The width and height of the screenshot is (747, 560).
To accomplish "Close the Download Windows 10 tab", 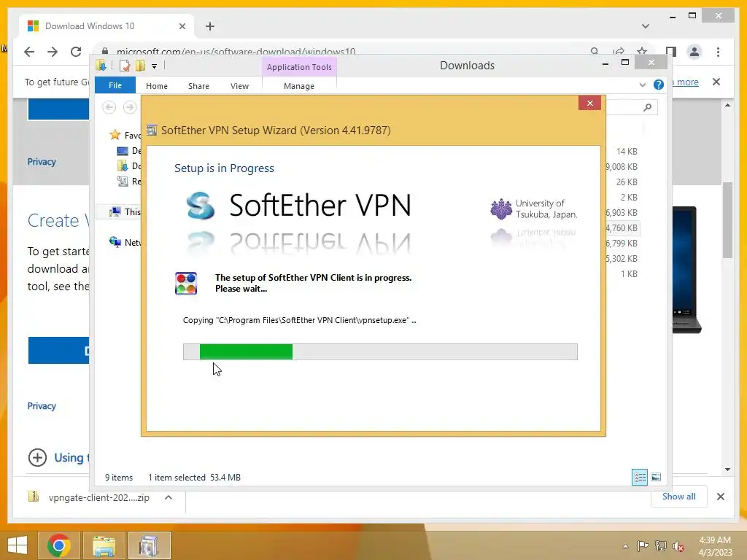I will point(182,26).
